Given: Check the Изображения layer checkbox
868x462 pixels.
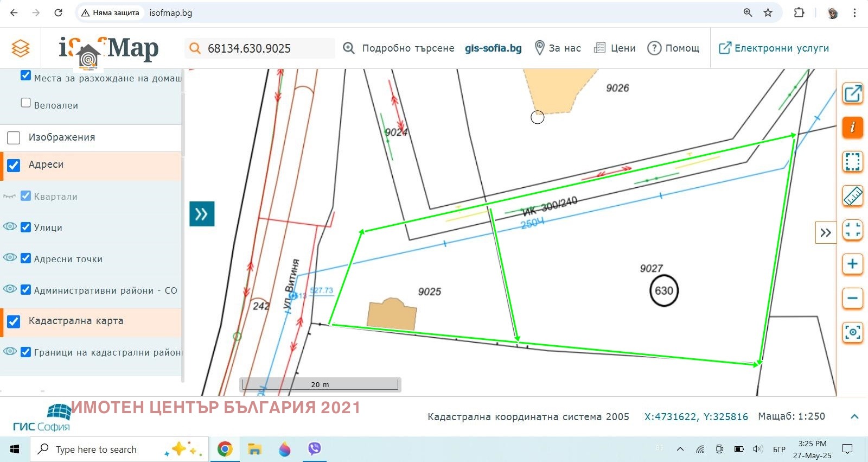Looking at the screenshot, I should [x=14, y=138].
